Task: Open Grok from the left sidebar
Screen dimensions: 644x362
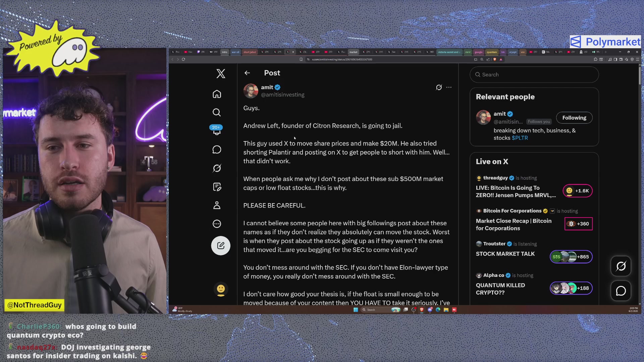Action: 217,168
